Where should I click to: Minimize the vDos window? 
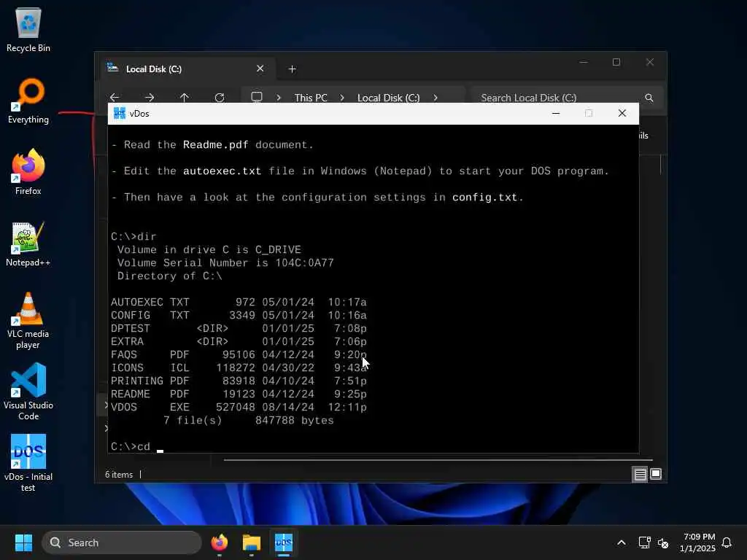[x=555, y=113]
